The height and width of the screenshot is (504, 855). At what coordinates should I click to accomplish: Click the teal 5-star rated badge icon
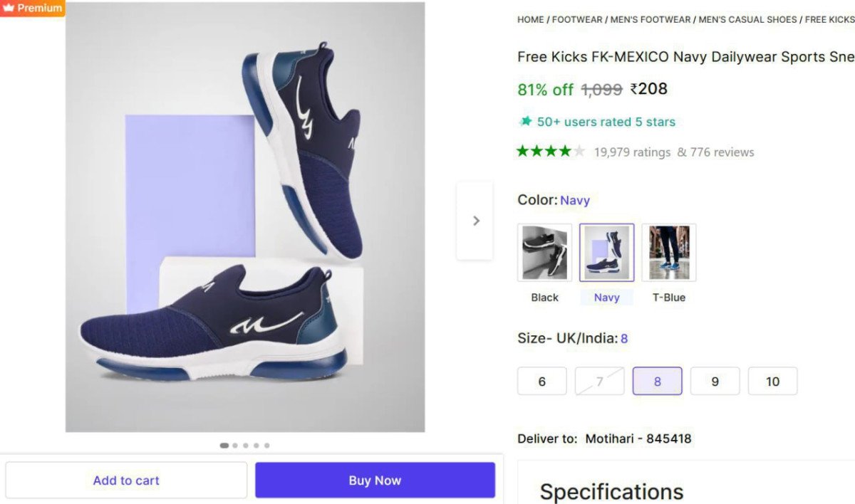(526, 121)
